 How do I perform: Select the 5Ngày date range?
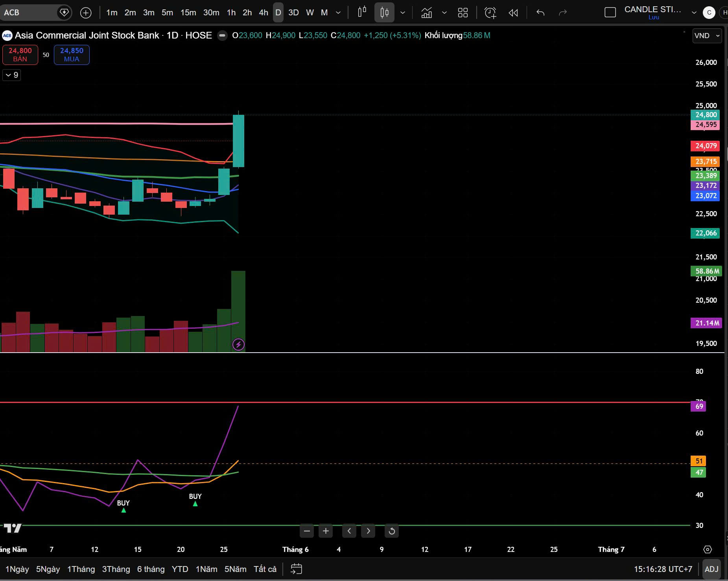pos(48,569)
